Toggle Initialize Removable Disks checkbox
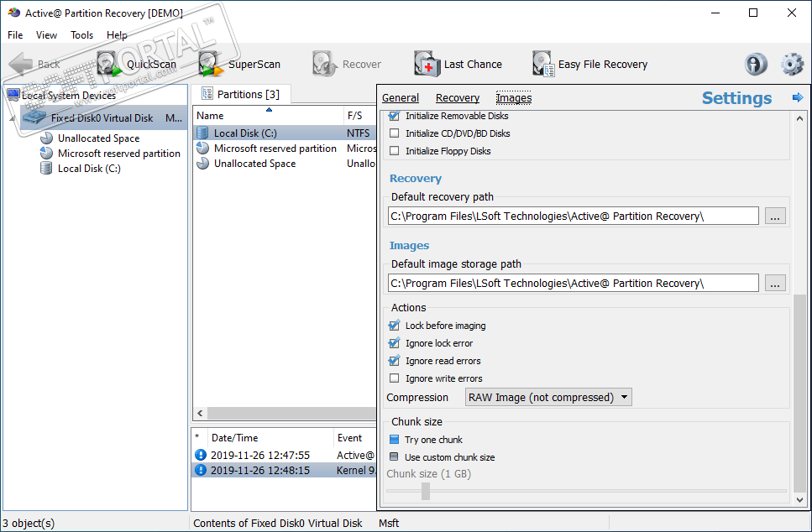Viewport: 812px width, 532px height. (x=394, y=116)
